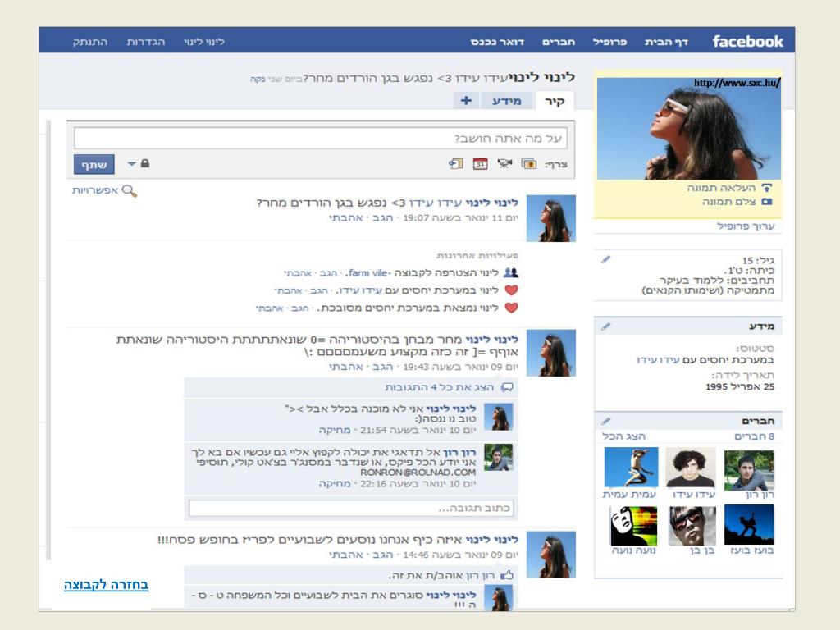Click אהבתי on the 11 ינואר 19:07 post
Screen dimensions: 840x630
346,217
